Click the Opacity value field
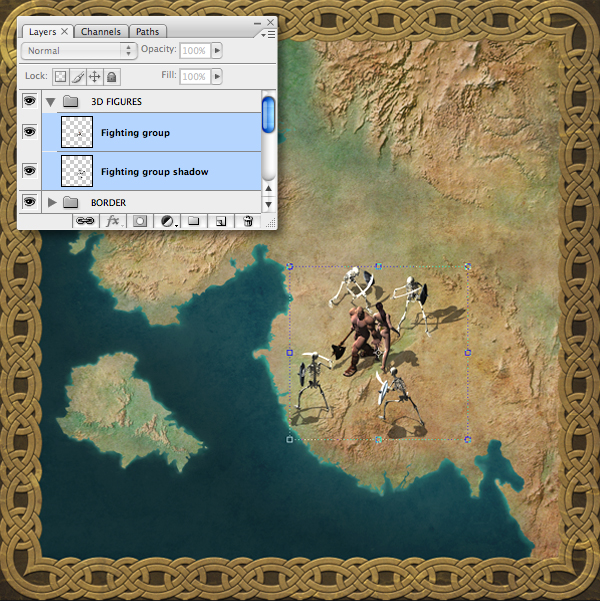Screen dimensions: 600x601 (x=195, y=50)
